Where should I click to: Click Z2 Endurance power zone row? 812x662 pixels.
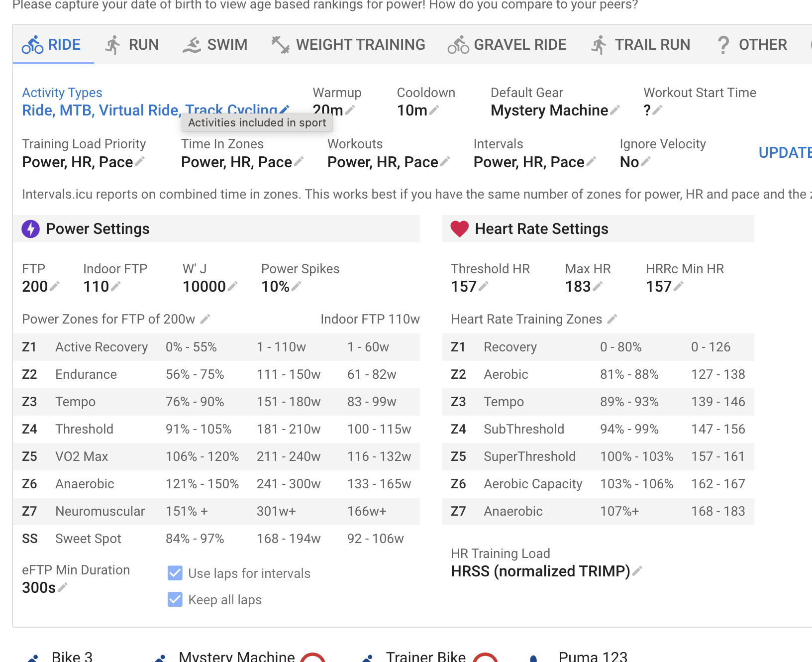pyautogui.click(x=216, y=374)
